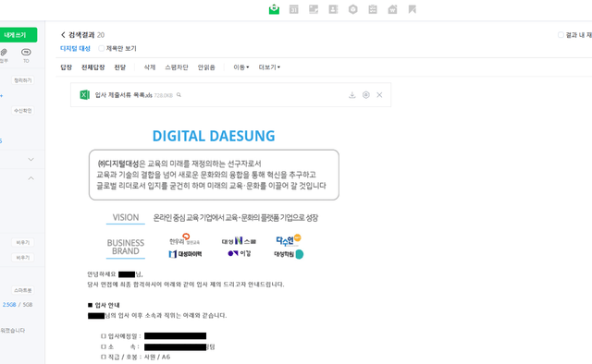Click the BUSINESS BRAND label
This screenshot has height=364, width=592.
tap(126, 247)
